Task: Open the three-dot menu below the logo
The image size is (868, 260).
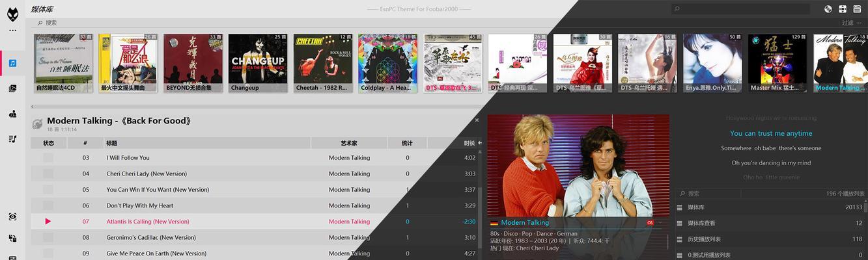Action: (x=12, y=30)
